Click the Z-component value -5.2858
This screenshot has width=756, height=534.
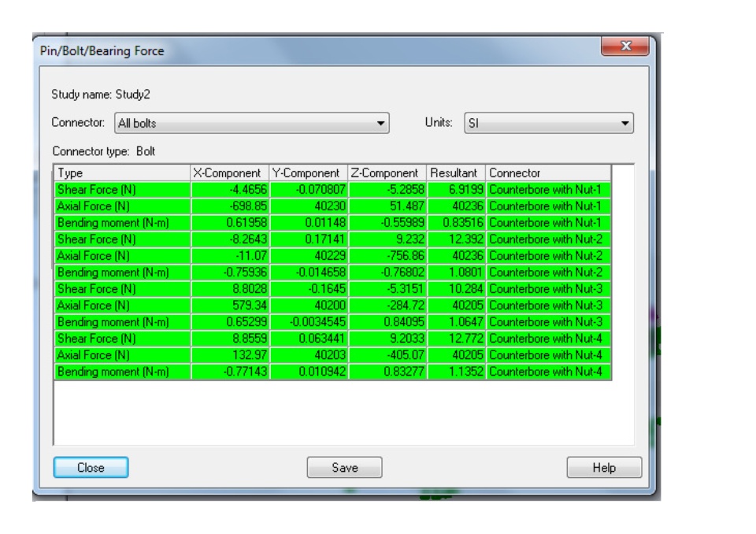[406, 190]
